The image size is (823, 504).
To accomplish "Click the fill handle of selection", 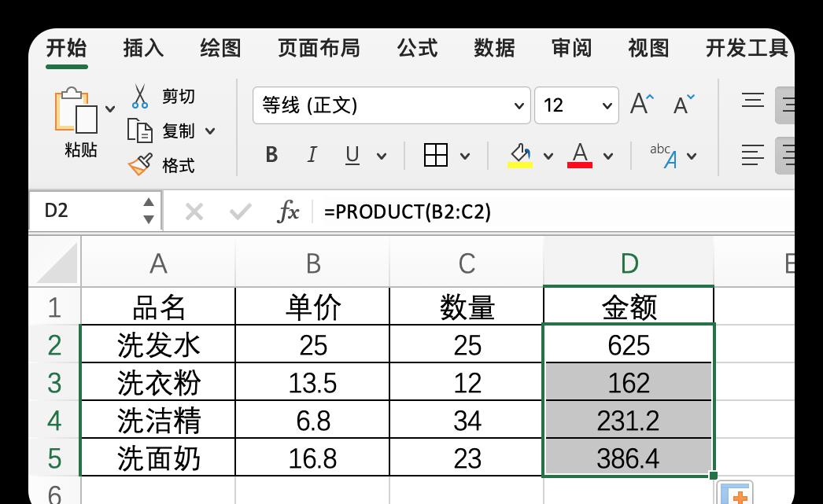I will click(x=714, y=476).
